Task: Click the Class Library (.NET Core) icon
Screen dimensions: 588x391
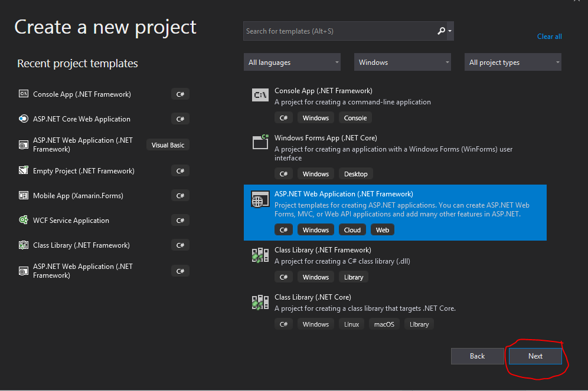Action: pyautogui.click(x=260, y=303)
